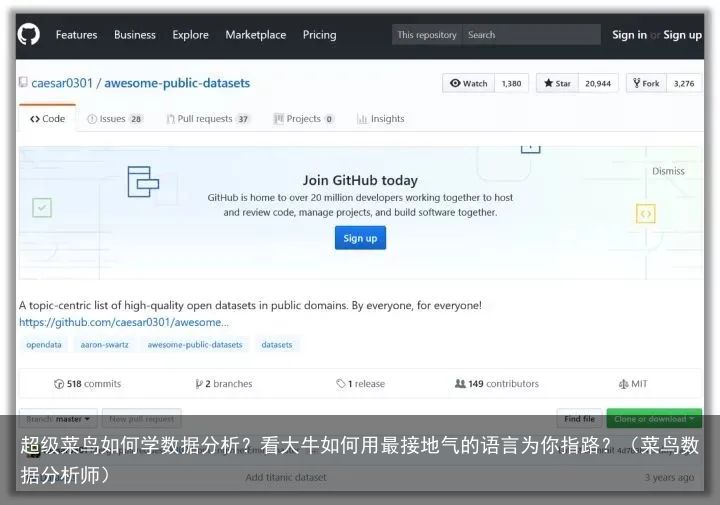View the 149 contributors list
720x505 pixels.
pos(496,384)
